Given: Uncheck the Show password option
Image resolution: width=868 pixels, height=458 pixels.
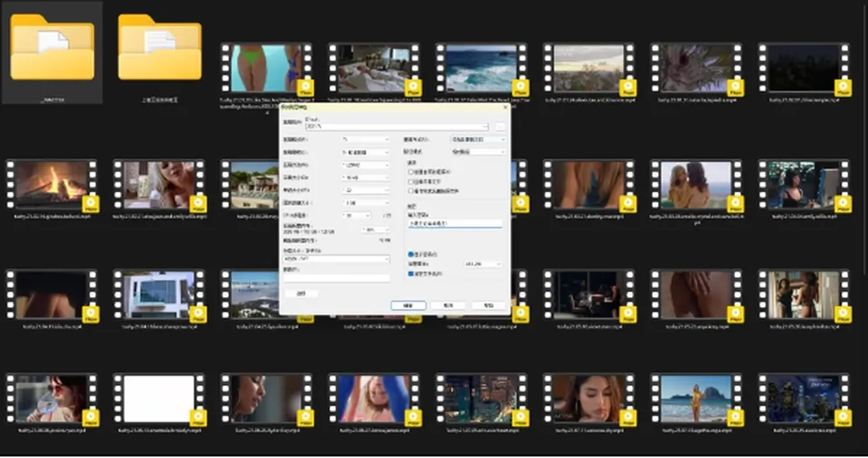Looking at the screenshot, I should [410, 255].
